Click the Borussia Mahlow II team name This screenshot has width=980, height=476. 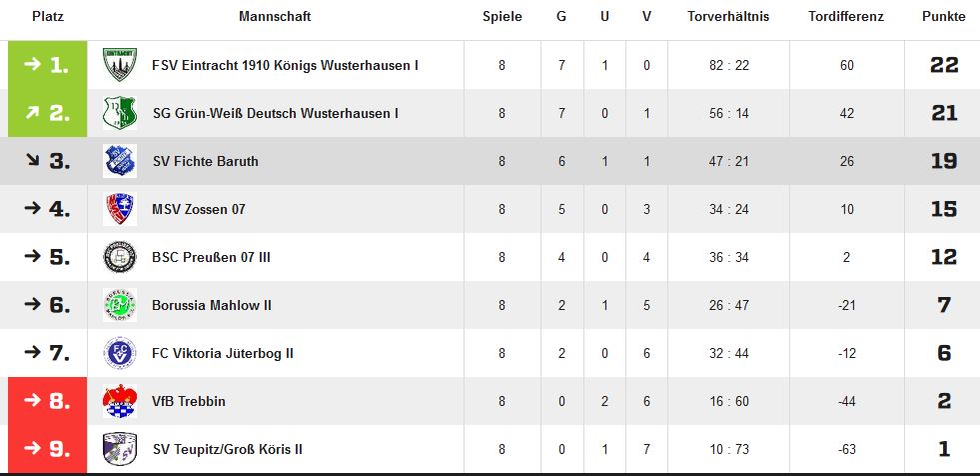[x=212, y=305]
